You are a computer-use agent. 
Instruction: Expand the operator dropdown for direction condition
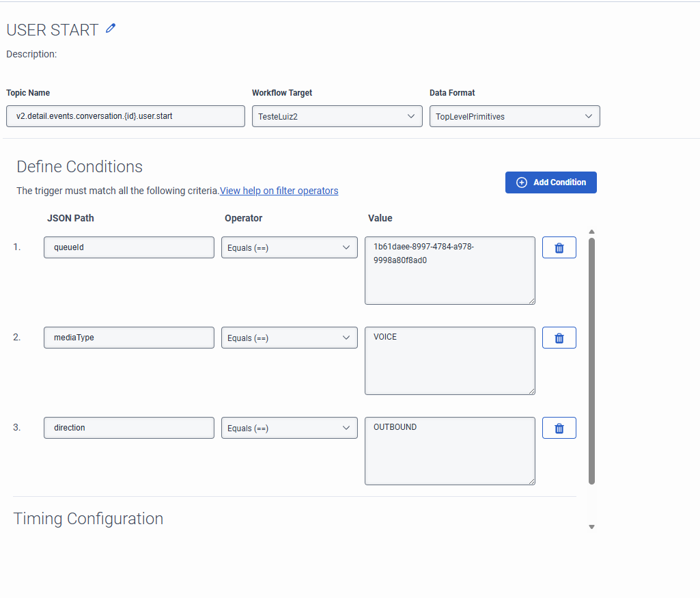click(289, 428)
